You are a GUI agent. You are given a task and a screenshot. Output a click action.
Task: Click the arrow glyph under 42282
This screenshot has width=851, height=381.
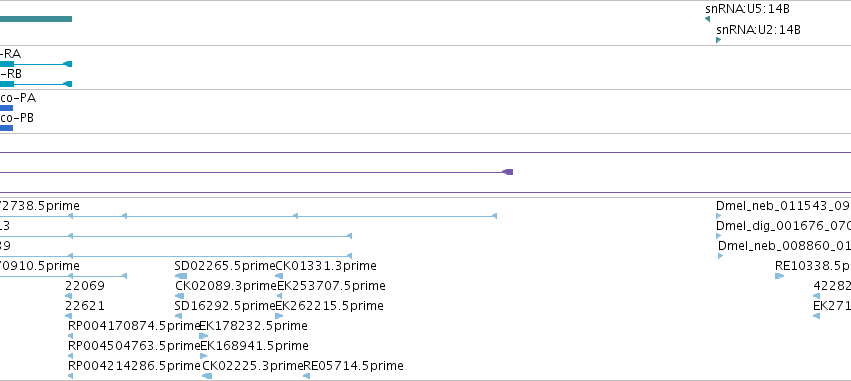click(x=816, y=296)
